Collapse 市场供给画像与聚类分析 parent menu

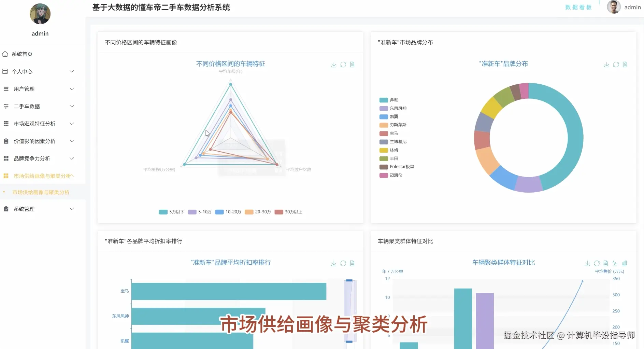click(42, 176)
